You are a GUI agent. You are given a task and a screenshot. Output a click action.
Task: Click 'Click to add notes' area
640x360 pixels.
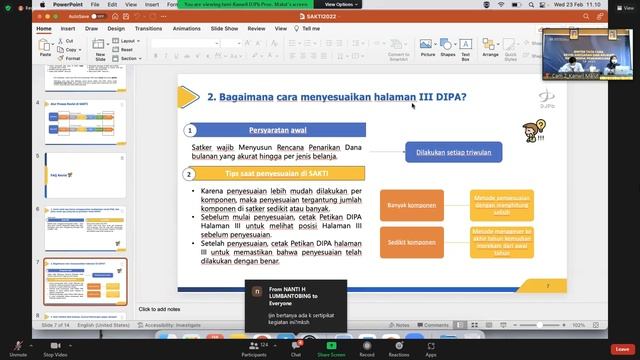click(159, 309)
